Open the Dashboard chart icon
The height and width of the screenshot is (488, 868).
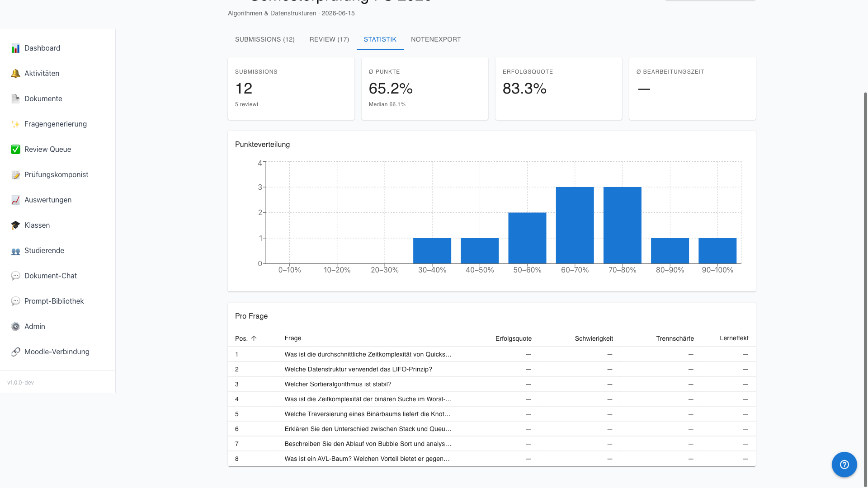point(15,48)
